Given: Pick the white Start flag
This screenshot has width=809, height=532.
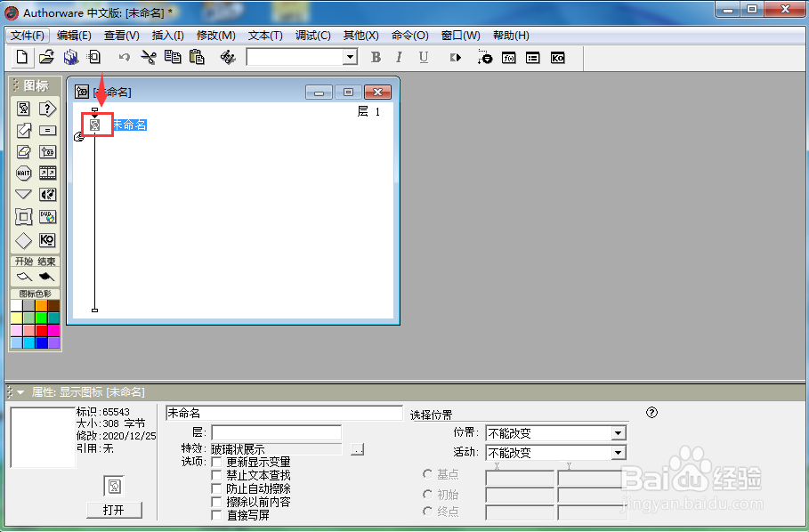Looking at the screenshot, I should [x=24, y=277].
